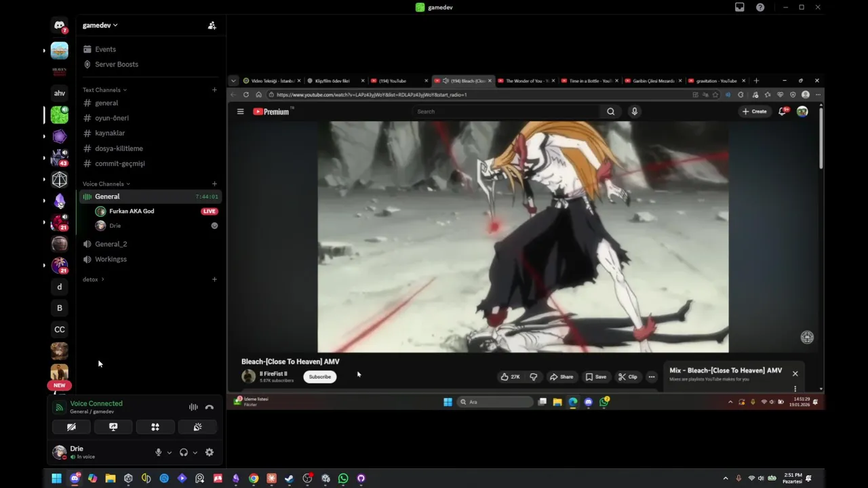Viewport: 868px width, 488px height.
Task: Toggle noise suppression waveform icon
Action: [193, 407]
